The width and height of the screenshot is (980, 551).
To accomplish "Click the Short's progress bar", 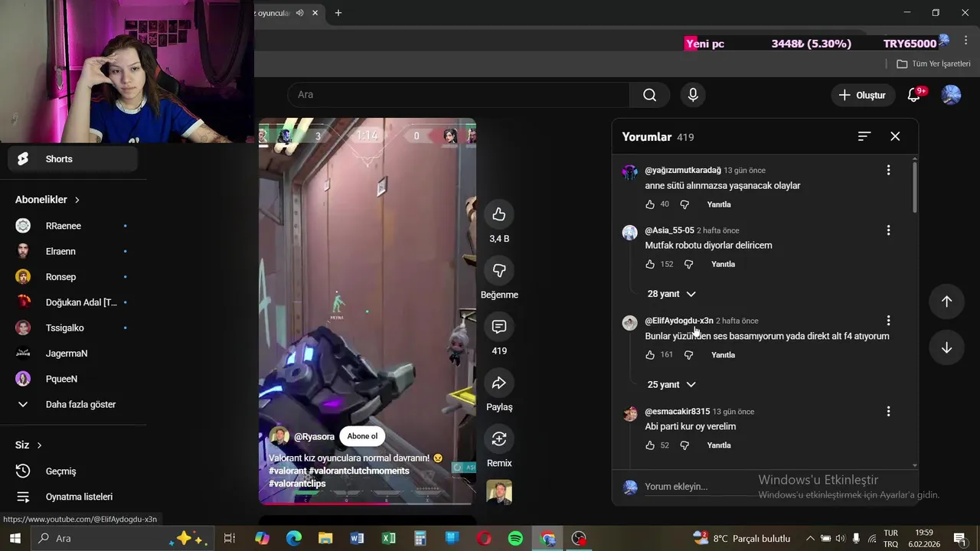I will [x=367, y=503].
